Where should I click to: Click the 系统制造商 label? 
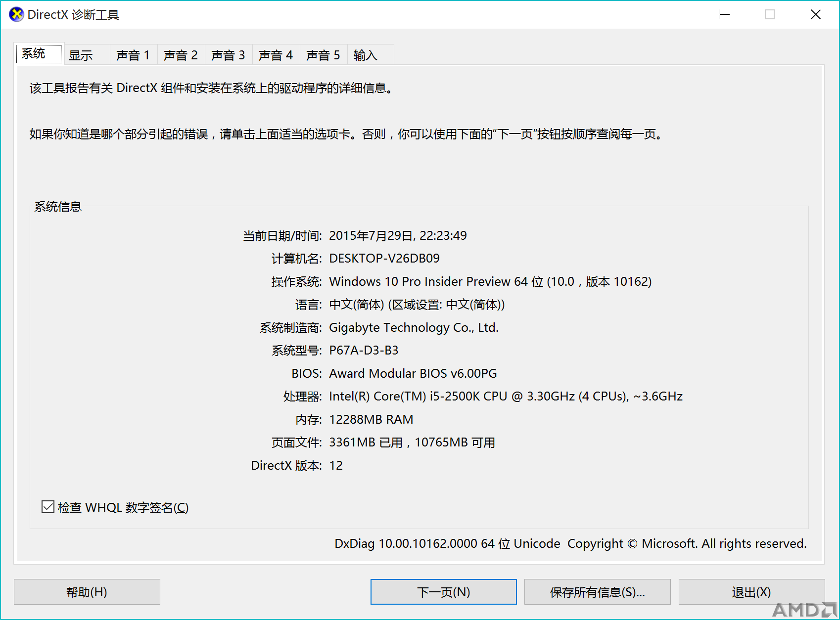point(291,328)
